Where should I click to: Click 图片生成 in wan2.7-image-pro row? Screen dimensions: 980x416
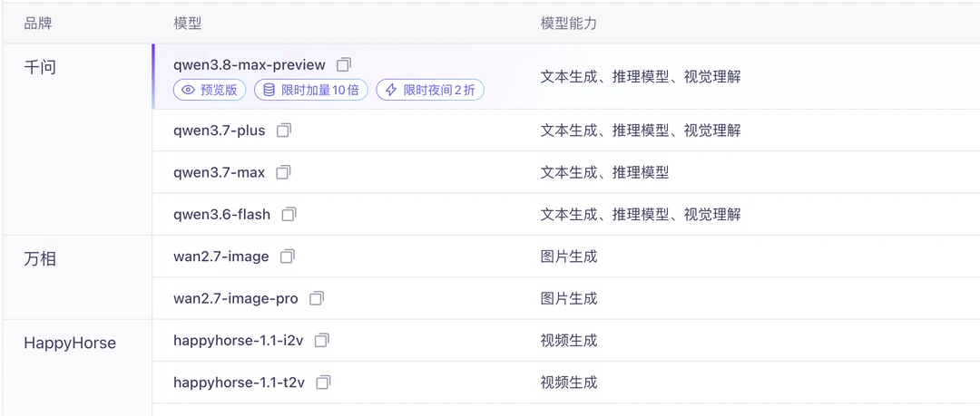569,298
